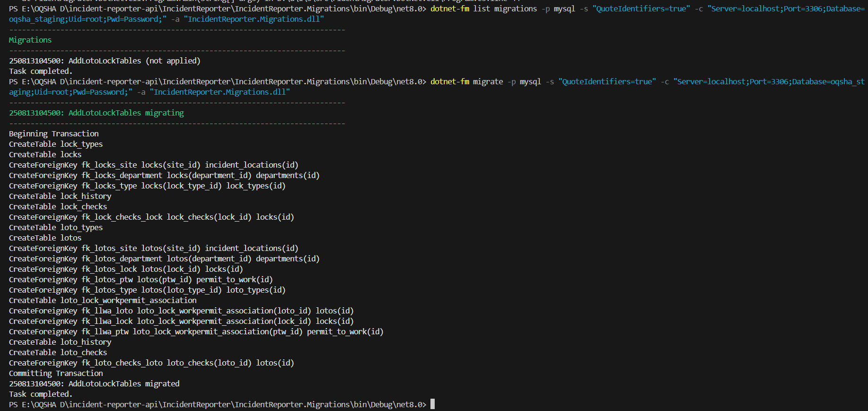Click the fk_lotos_ptw foreign key line
Screen dimensions: 868x411
(141, 280)
